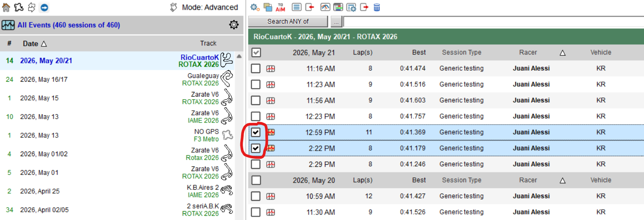The height and width of the screenshot is (220, 644).
Task: Click the 'RioCuartoK - 2026, May 20/21' title bar
Action: pyautogui.click(x=446, y=37)
